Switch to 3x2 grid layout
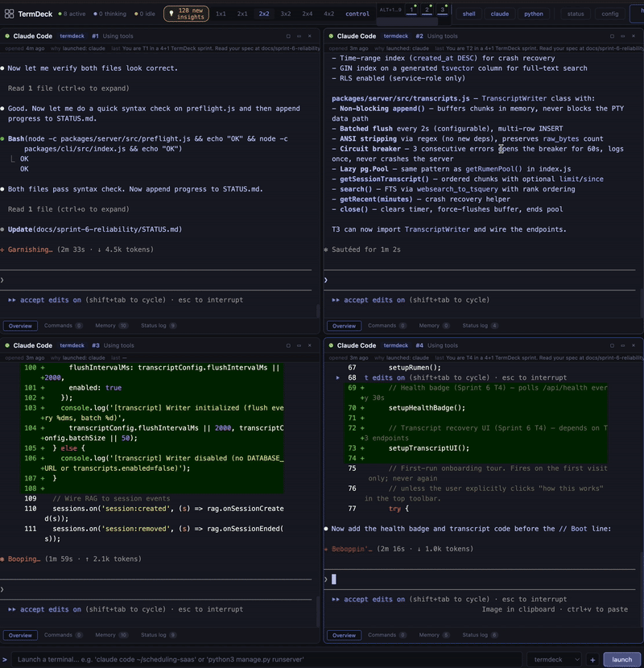This screenshot has height=668, width=644. coord(286,14)
